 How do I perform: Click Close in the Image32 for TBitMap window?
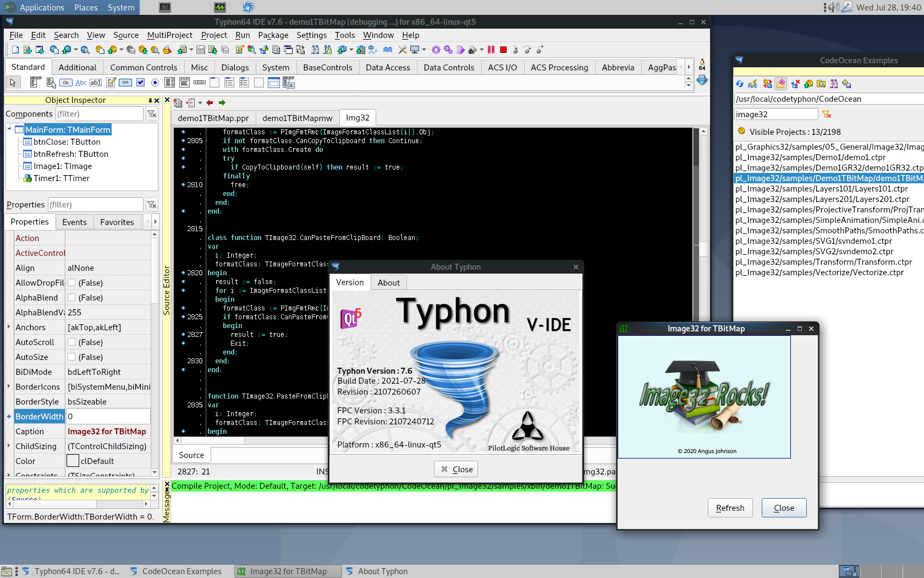point(784,508)
